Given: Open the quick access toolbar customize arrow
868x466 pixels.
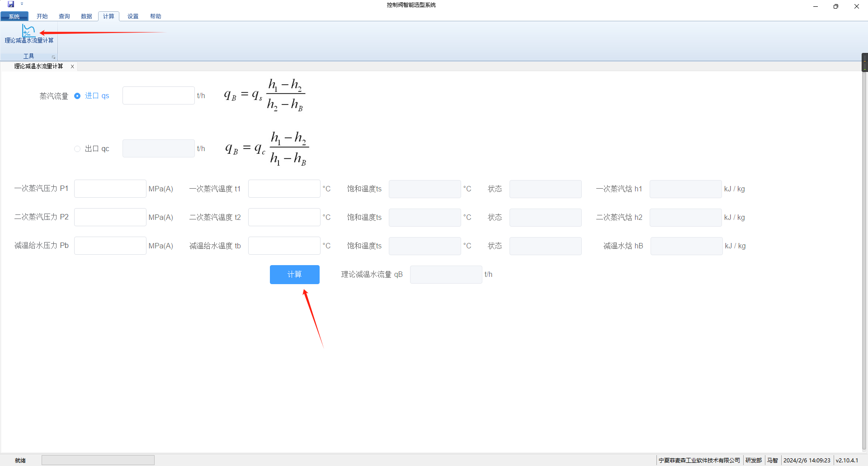Looking at the screenshot, I should (x=22, y=4).
